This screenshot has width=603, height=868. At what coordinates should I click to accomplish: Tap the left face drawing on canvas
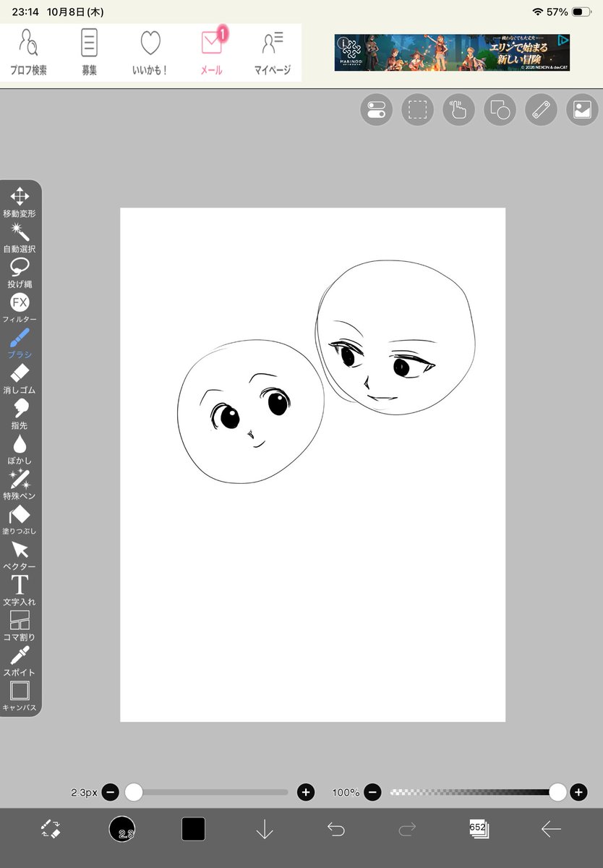tap(251, 412)
